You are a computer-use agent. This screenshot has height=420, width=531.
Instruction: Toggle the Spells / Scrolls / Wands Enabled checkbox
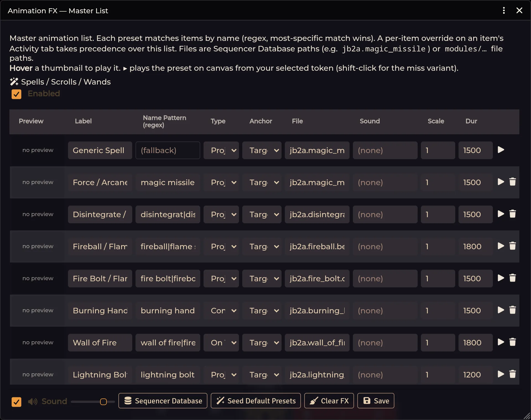tap(16, 94)
